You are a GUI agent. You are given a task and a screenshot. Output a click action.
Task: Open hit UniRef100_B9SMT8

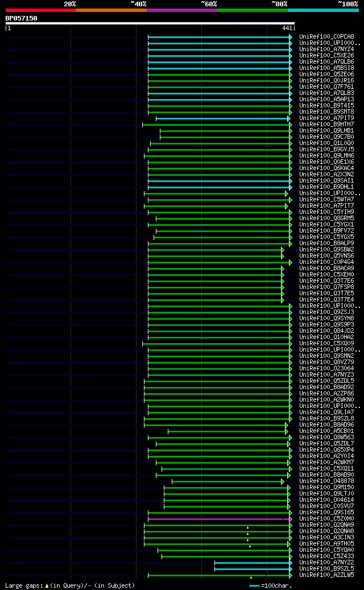click(x=326, y=112)
